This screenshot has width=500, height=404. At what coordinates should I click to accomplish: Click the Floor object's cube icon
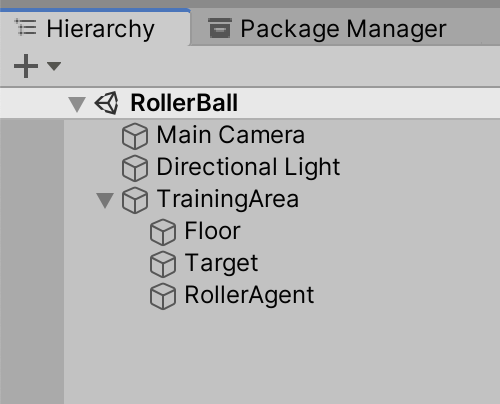pyautogui.click(x=163, y=232)
